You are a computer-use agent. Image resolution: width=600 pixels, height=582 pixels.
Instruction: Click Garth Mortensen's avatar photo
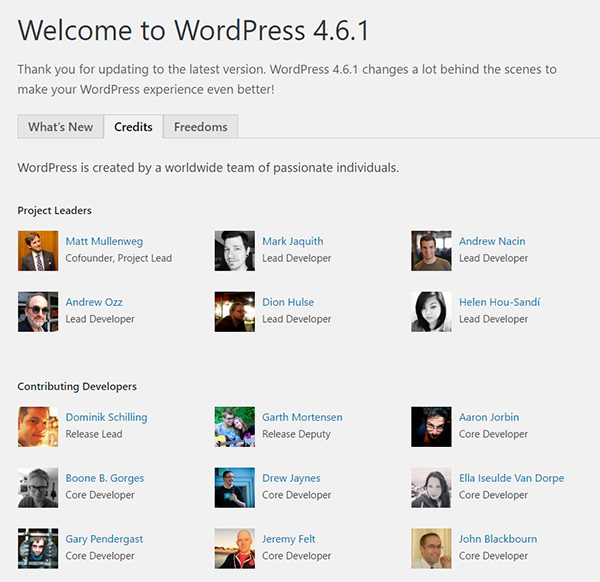coord(235,427)
